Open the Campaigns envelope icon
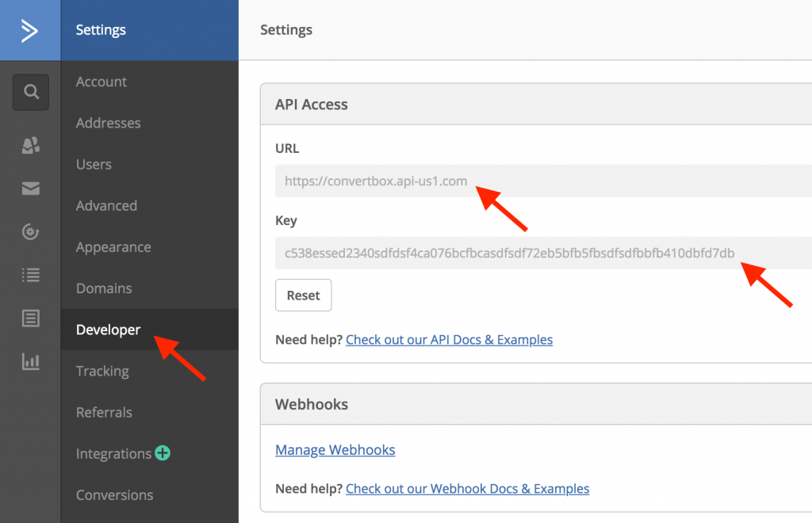Viewport: 812px width, 523px height. (x=31, y=189)
